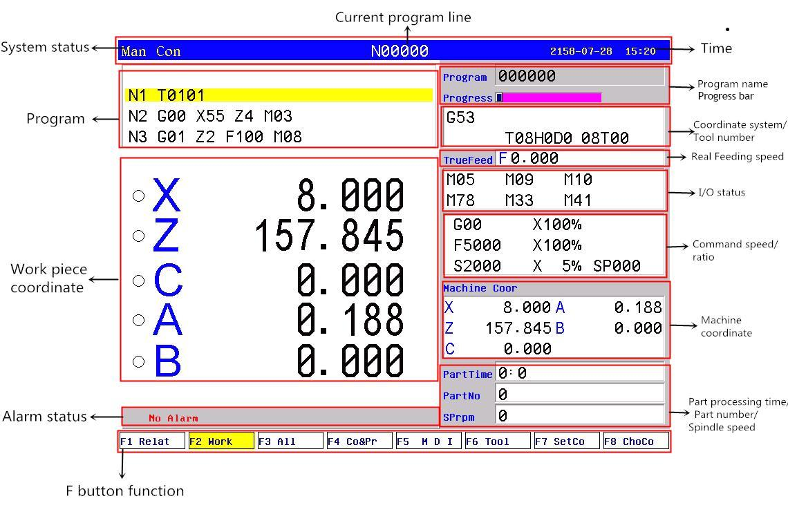
Task: Click the M09 I/O status code
Action: [519, 180]
